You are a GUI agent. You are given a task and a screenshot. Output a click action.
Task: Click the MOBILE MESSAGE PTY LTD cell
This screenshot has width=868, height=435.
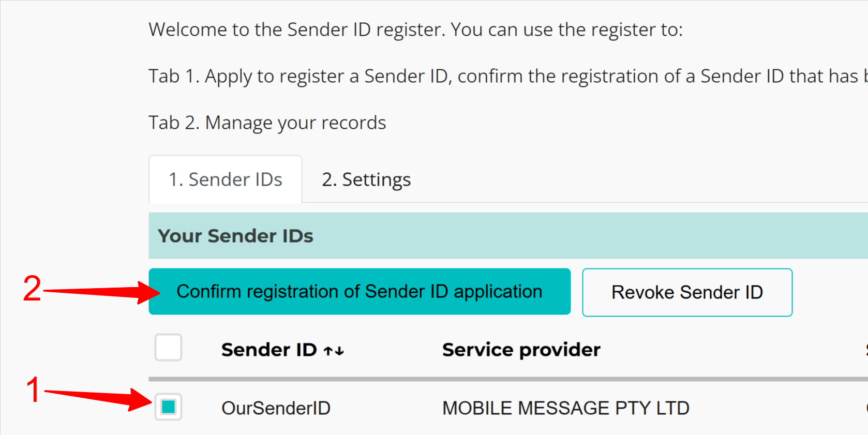tap(565, 408)
